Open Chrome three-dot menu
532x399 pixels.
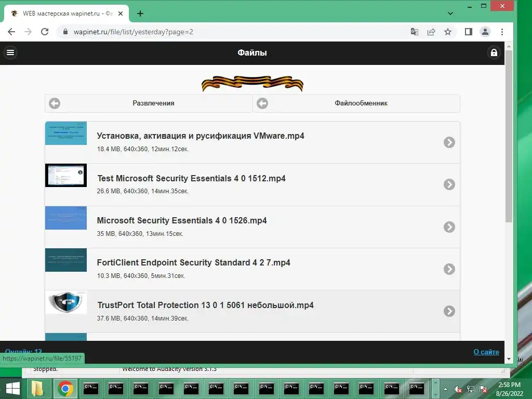502,32
